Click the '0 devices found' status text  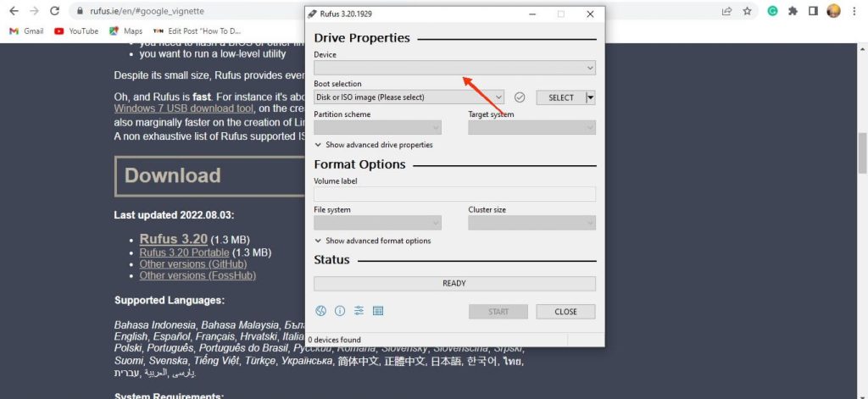pyautogui.click(x=334, y=340)
